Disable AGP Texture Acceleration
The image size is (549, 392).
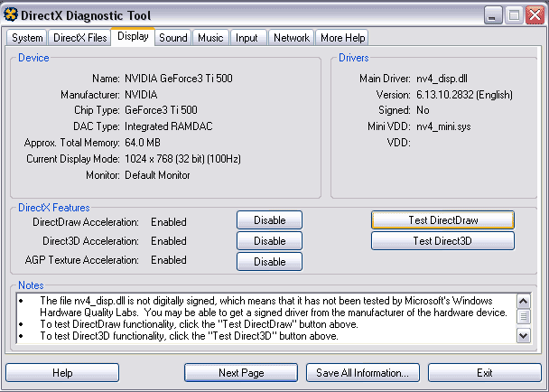click(x=269, y=262)
